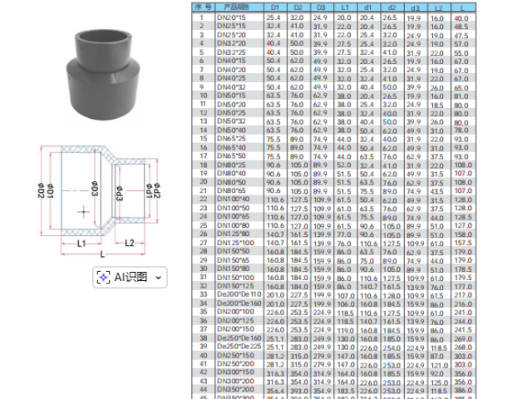The height and width of the screenshot is (399, 532).
Task: Click the De250*De225 specification cell
Action: coord(238,346)
